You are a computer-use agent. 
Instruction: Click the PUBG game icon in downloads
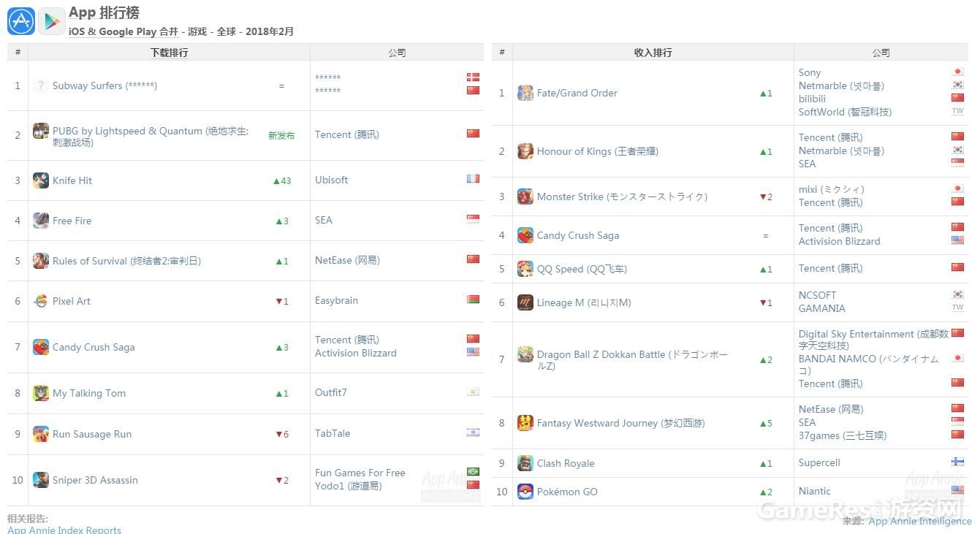pyautogui.click(x=41, y=131)
